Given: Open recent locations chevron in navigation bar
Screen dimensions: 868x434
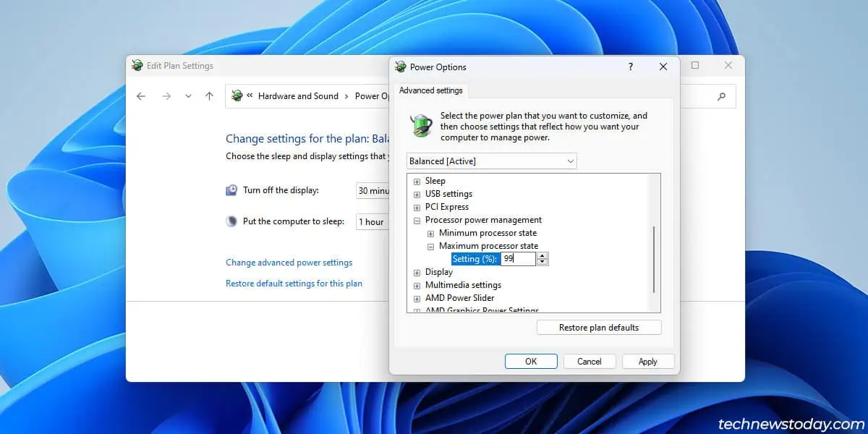Looking at the screenshot, I should (x=188, y=96).
